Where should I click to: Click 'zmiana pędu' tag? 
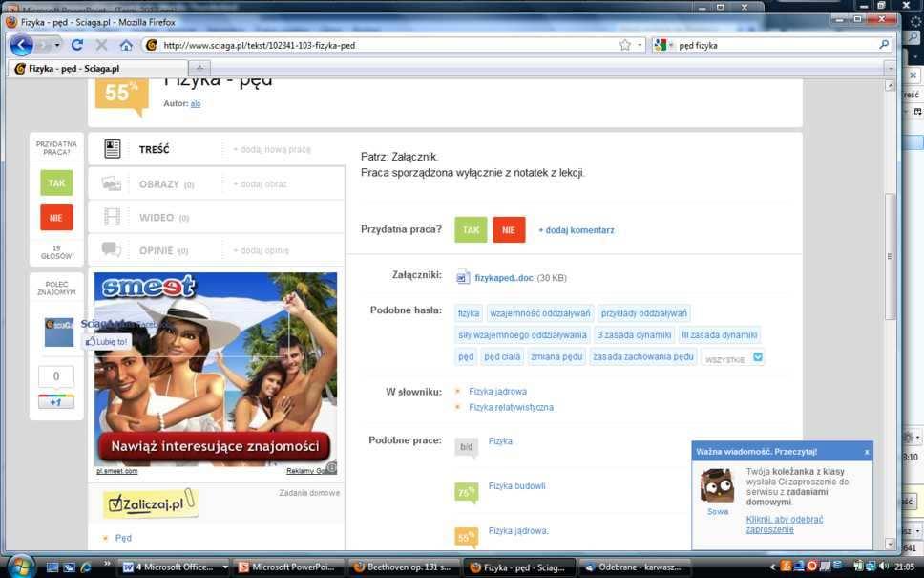pos(556,356)
